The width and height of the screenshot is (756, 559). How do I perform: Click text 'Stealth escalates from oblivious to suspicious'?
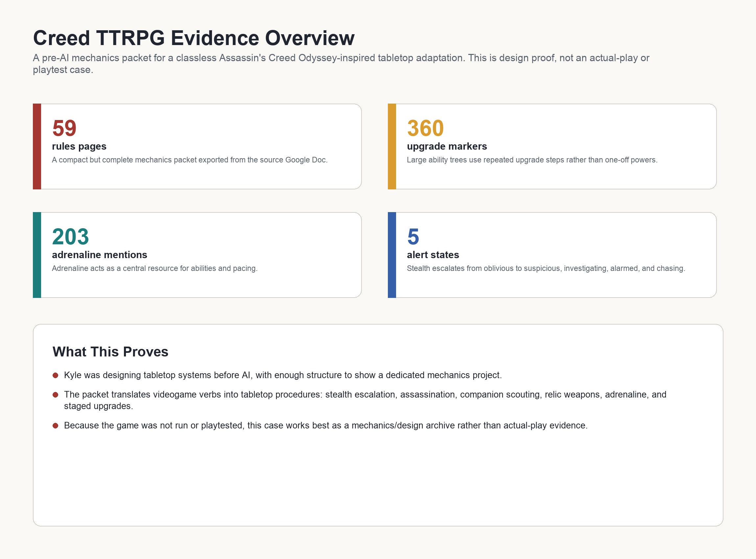tap(546, 268)
